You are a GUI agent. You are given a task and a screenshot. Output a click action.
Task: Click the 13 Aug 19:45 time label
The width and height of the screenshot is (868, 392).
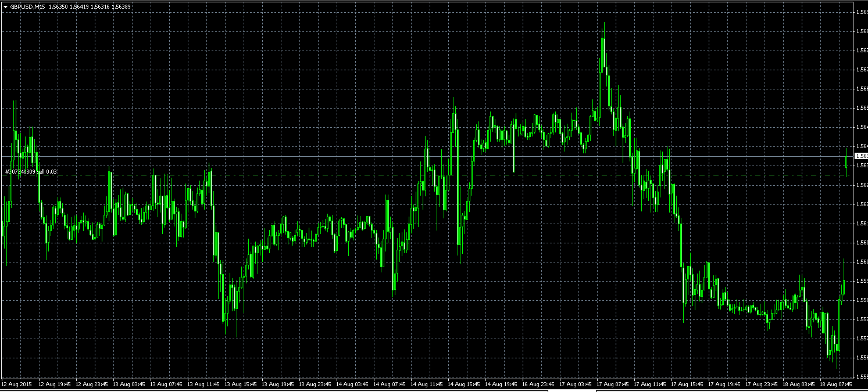coord(278,384)
